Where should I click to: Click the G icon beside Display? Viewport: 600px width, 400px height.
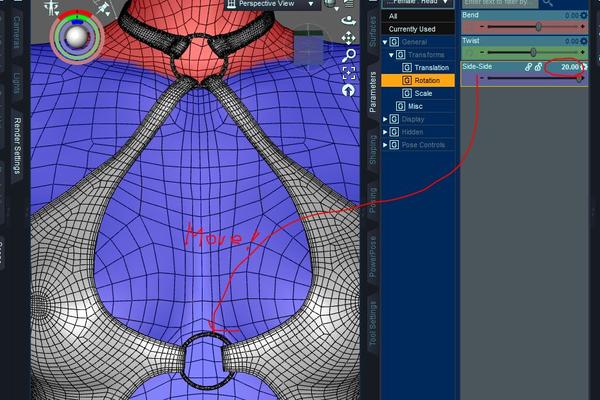[394, 119]
